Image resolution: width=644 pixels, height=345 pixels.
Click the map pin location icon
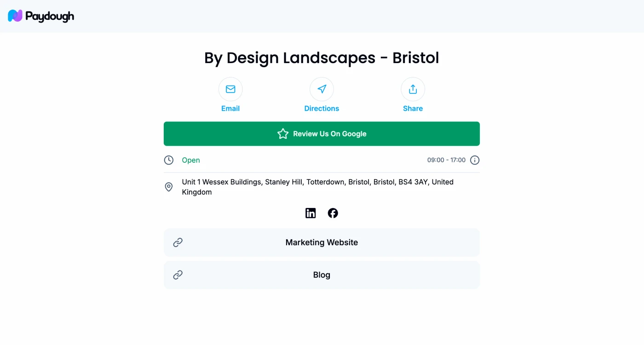pyautogui.click(x=169, y=187)
